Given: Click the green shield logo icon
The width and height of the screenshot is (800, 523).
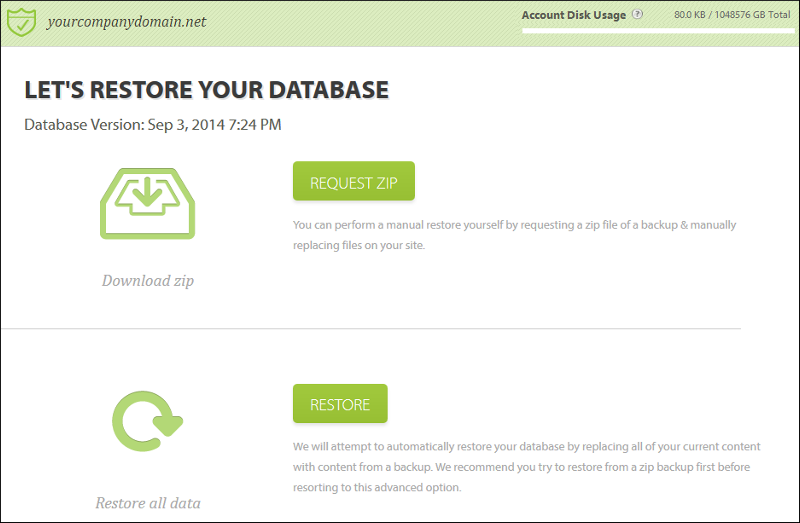Looking at the screenshot, I should (22, 20).
